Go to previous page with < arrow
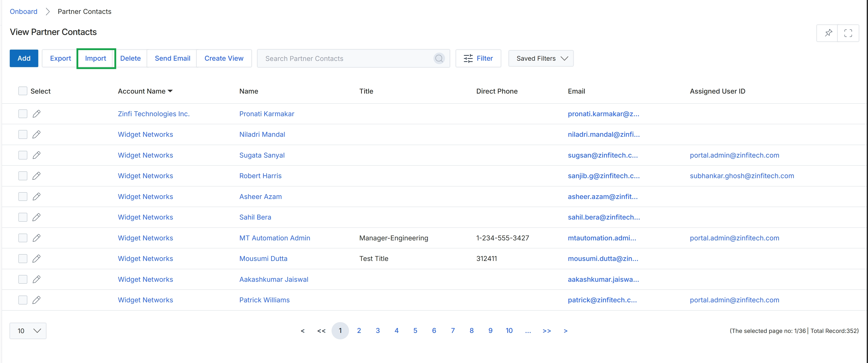Screen dimensions: 868x363 (x=303, y=331)
